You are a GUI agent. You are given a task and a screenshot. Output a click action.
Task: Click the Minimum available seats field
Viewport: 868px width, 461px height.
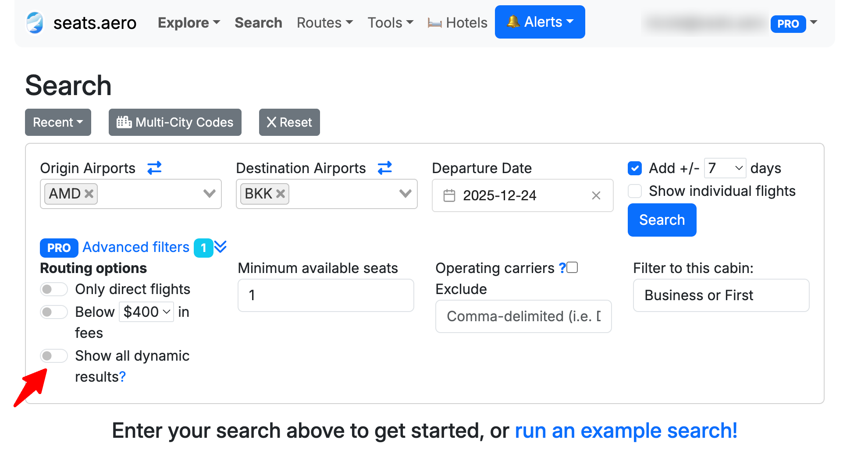point(326,295)
